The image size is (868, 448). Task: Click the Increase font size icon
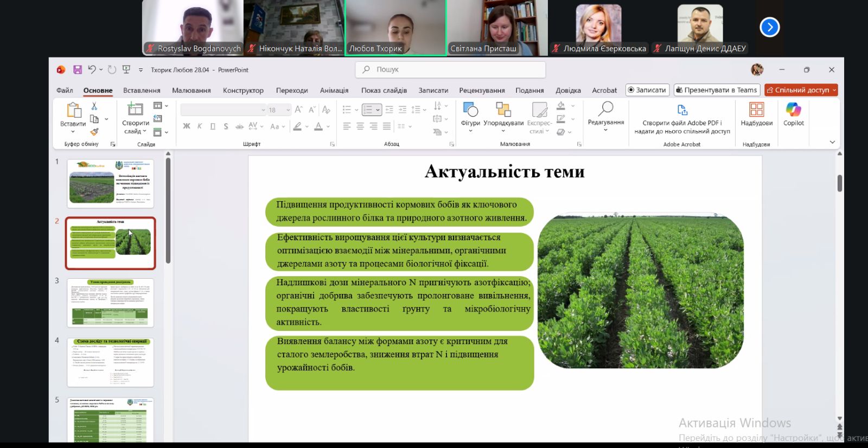(x=298, y=110)
